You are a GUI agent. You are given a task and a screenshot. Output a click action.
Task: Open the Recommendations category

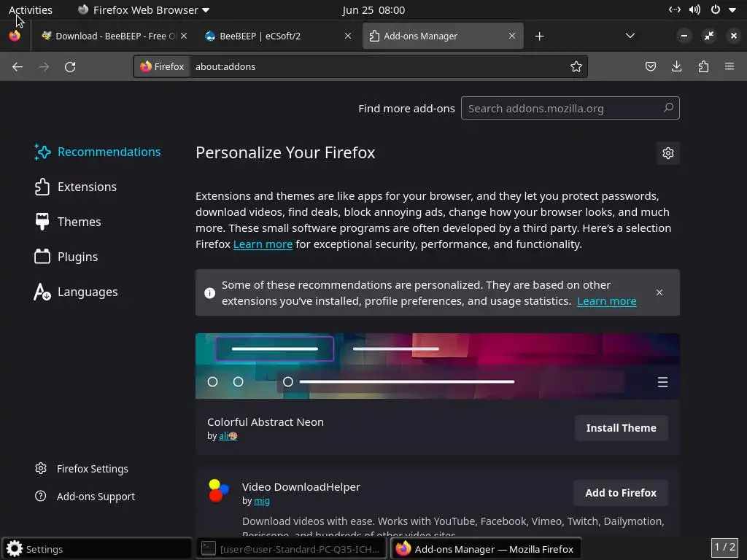point(98,152)
